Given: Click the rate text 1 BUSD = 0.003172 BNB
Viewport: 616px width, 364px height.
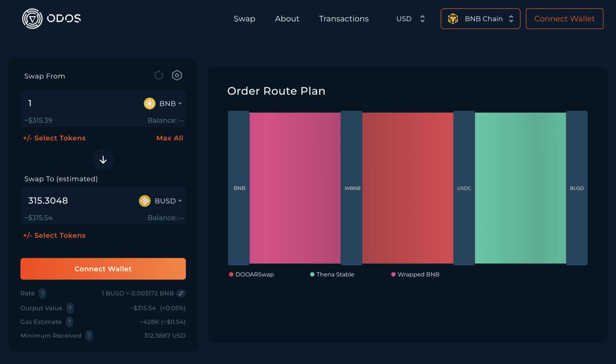Looking at the screenshot, I should tap(138, 294).
